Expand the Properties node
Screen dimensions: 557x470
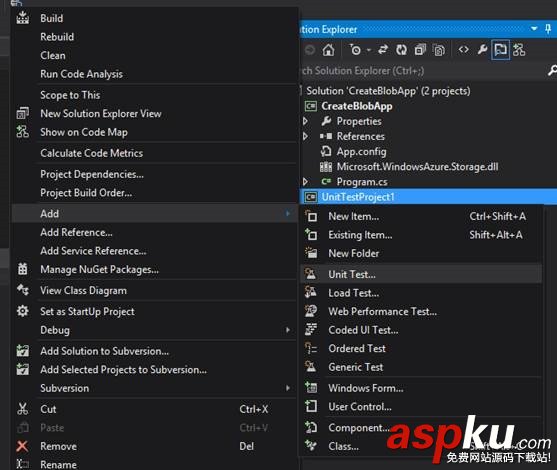coord(305,121)
